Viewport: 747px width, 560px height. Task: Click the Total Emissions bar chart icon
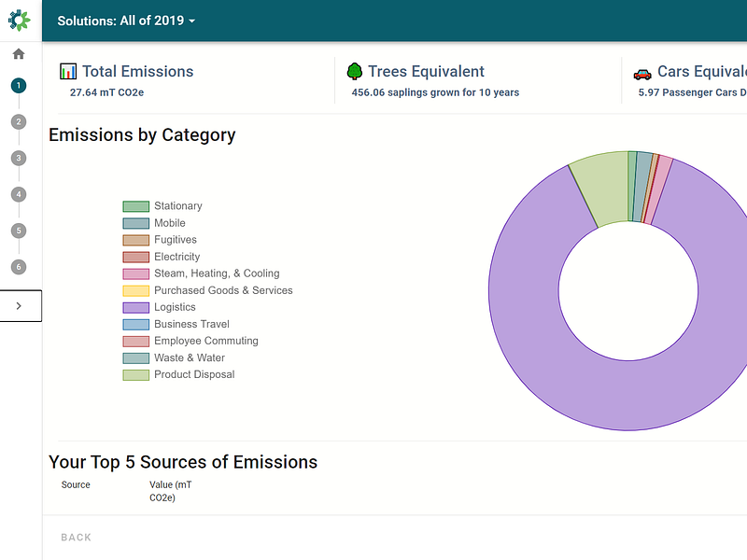68,72
